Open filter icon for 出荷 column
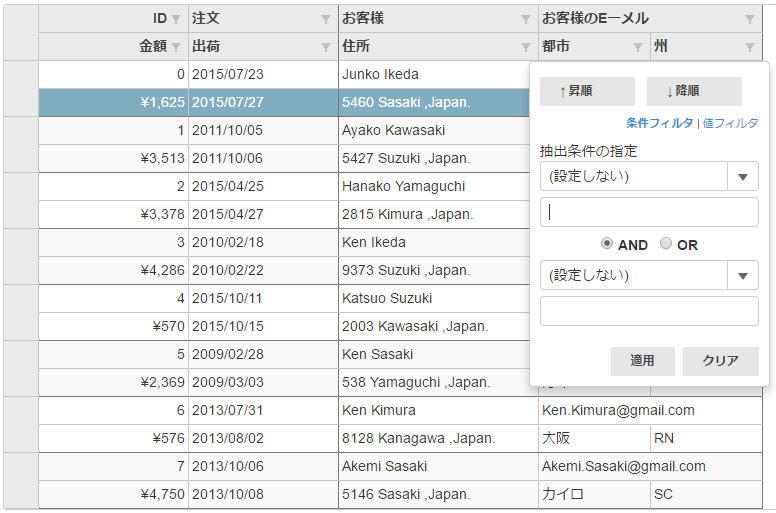Viewport: 776px width, 513px height. 326,47
